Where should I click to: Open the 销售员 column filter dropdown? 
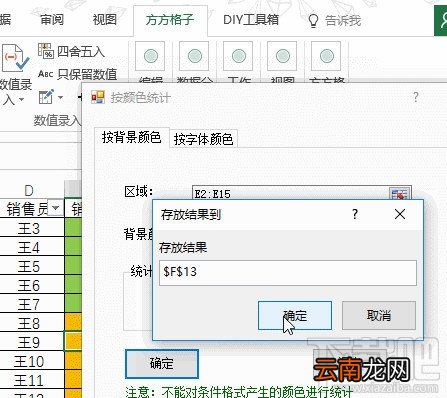click(56, 208)
